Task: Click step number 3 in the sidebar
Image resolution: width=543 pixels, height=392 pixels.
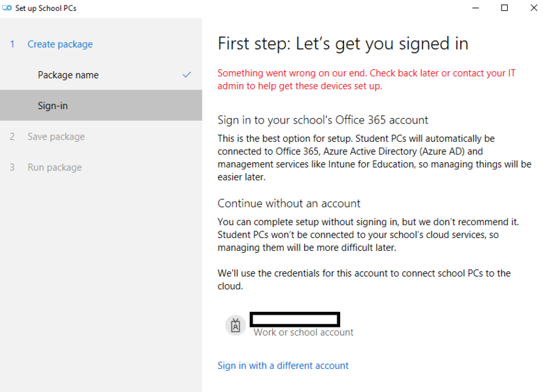Action: click(x=12, y=168)
